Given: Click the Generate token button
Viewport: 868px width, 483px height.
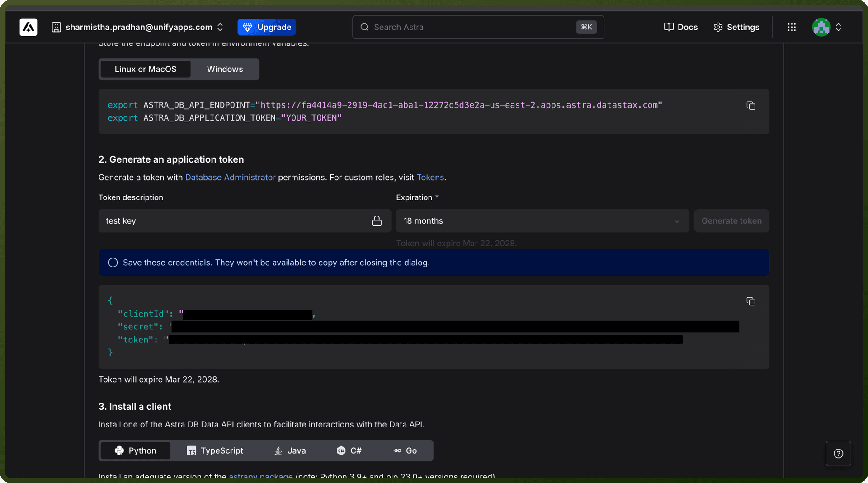Looking at the screenshot, I should click(x=731, y=221).
